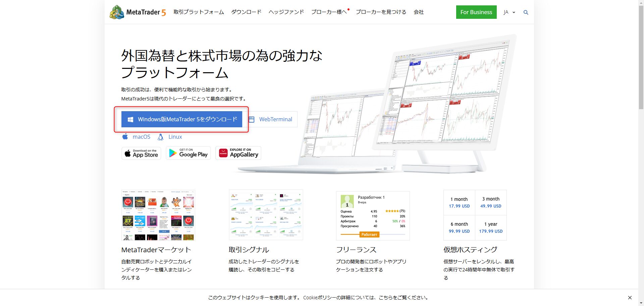Viewport: 644px width, 306px height.
Task: Click the For Business button
Action: (476, 12)
